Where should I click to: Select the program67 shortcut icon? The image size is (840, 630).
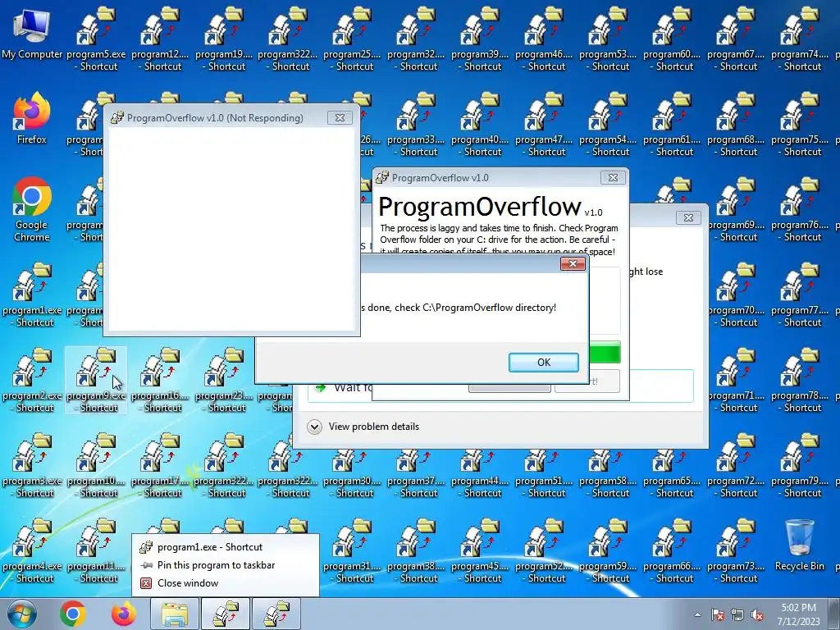[736, 39]
